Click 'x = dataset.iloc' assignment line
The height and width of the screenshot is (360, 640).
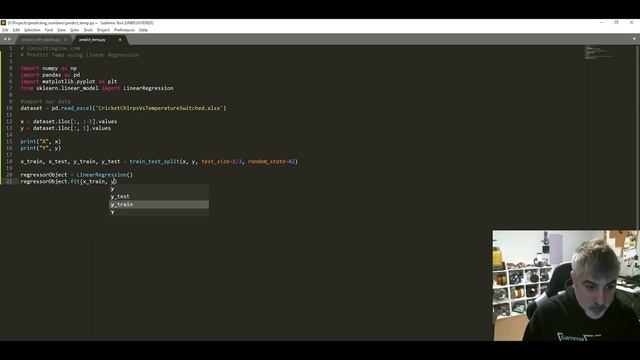[x=69, y=122]
